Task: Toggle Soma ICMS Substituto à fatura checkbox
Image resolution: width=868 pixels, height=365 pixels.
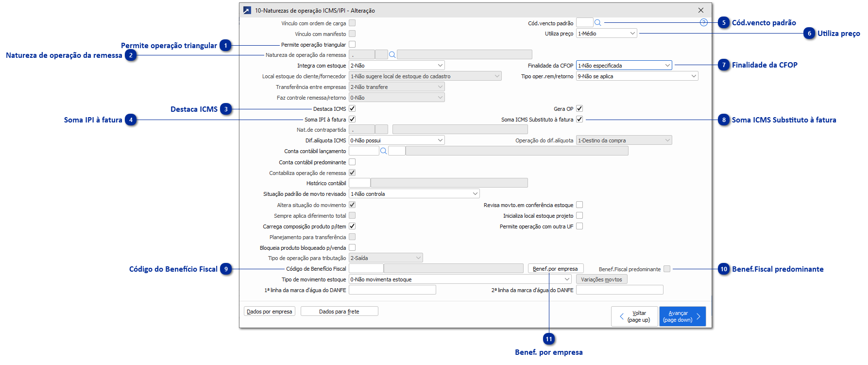Action: (x=579, y=120)
